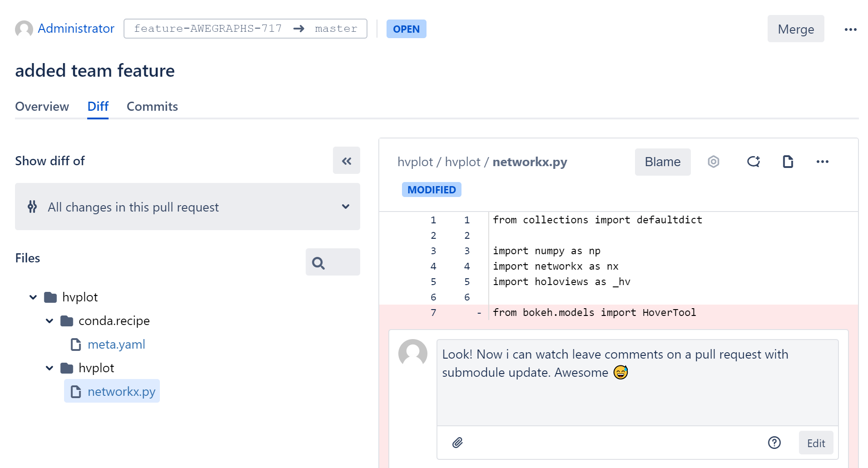This screenshot has height=468, width=868.
Task: Open comment help question mark icon
Action: 774,443
